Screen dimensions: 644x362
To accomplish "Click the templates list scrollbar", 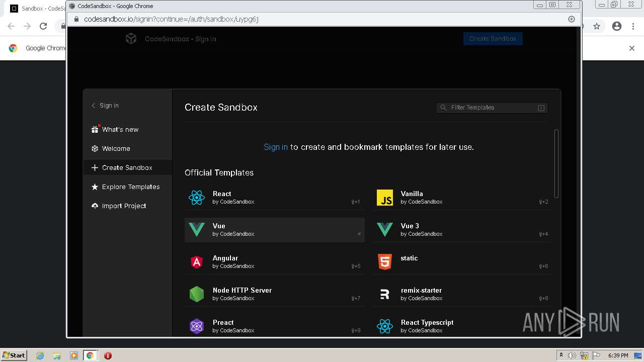I will 556,164.
